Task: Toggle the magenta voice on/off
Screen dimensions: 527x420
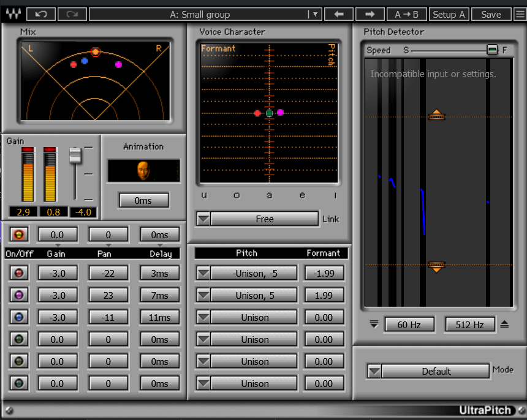Action: (x=19, y=295)
